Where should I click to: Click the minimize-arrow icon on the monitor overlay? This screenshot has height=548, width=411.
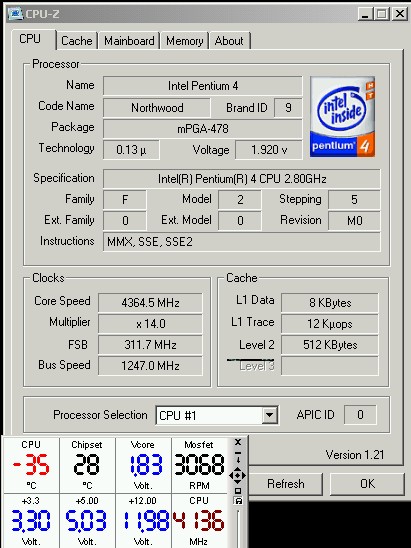click(x=238, y=457)
